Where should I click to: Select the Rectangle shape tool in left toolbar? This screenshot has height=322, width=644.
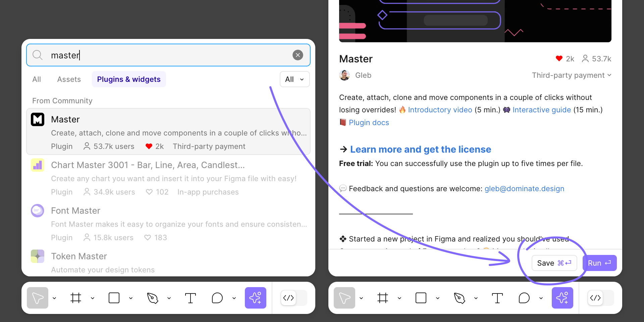[x=114, y=298]
